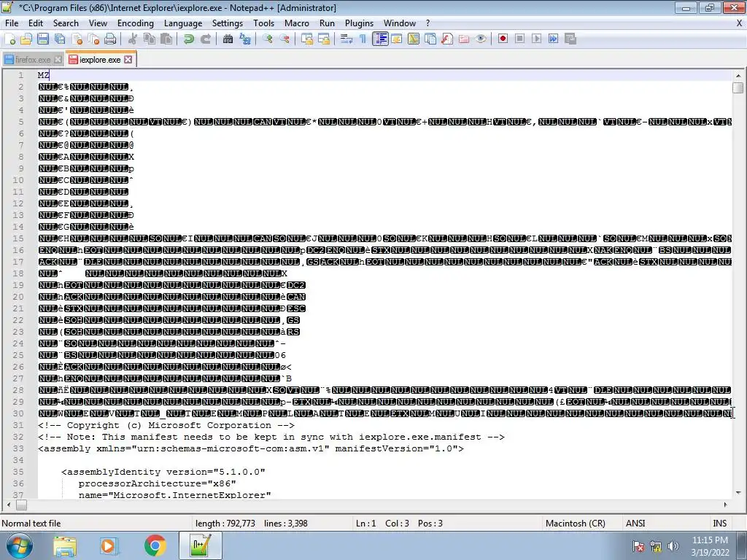Click 'Macintosh (CR)' in the status bar
Image resolution: width=747 pixels, height=560 pixels.
(575, 524)
